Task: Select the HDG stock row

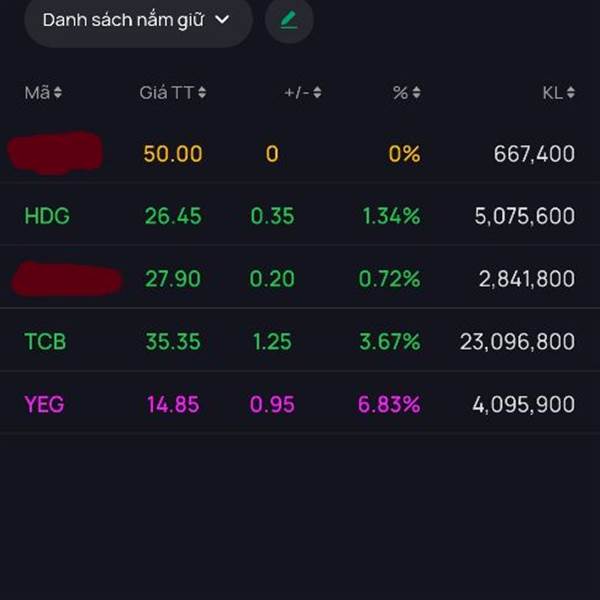Action: (300, 216)
